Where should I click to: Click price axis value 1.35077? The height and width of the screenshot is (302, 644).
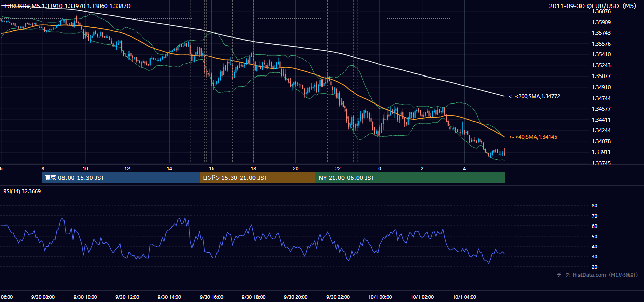(601, 77)
